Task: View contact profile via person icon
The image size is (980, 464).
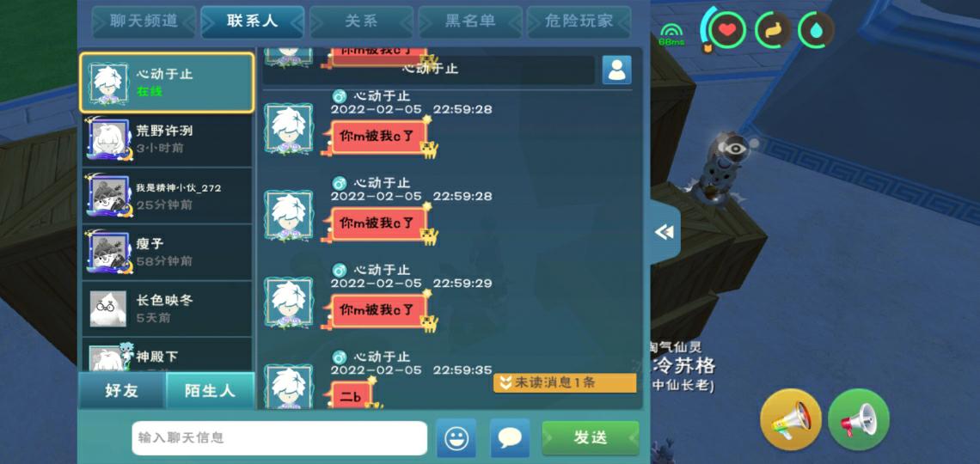Action: [616, 70]
